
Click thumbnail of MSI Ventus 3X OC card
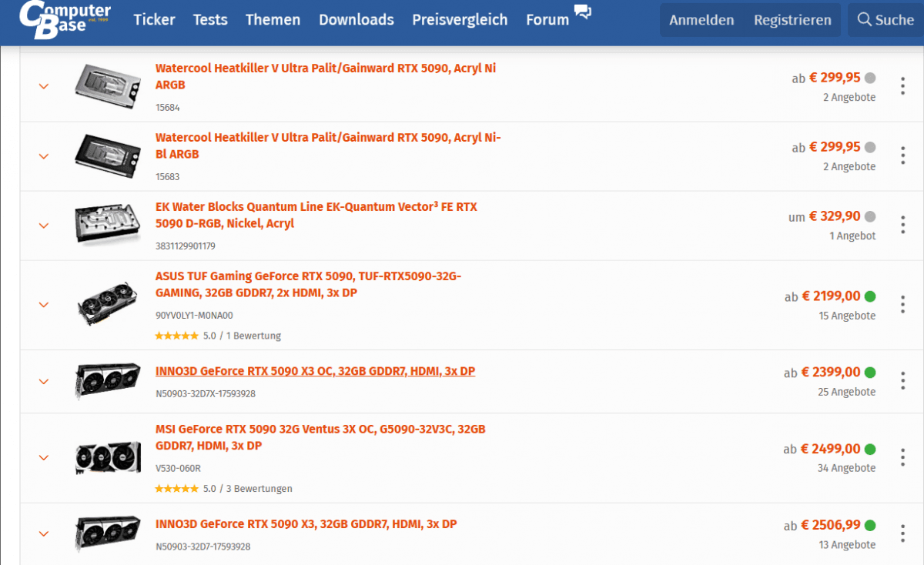click(107, 458)
